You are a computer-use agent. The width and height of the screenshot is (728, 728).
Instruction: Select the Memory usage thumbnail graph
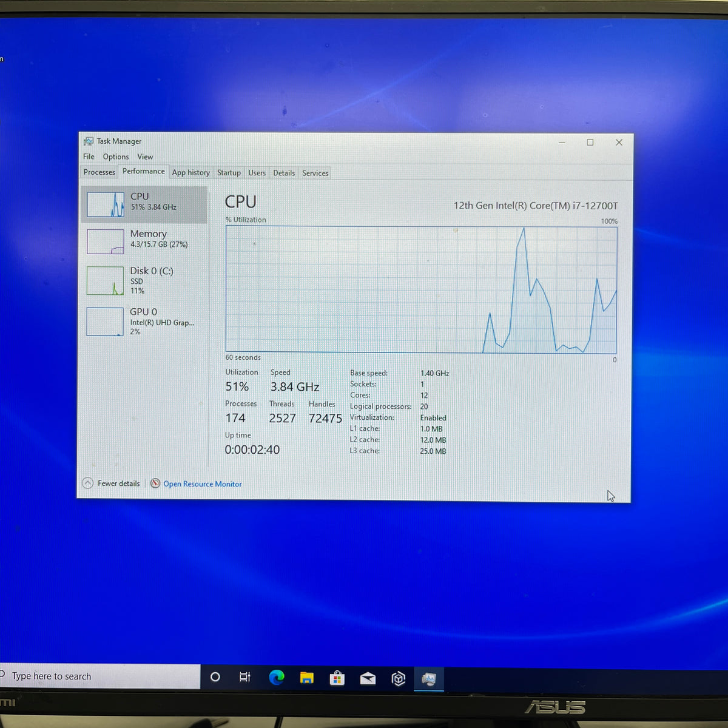pyautogui.click(x=106, y=241)
